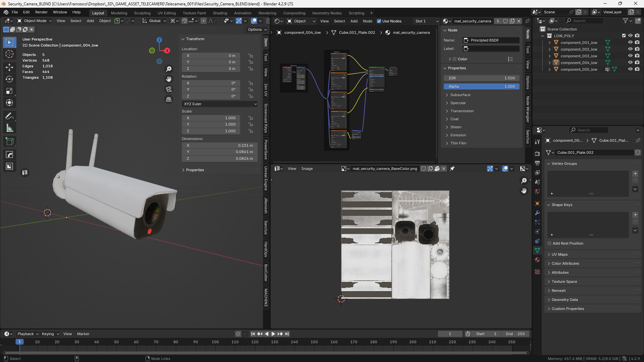The height and width of the screenshot is (362, 644).
Task: Select component_002_low in the outliner
Action: pos(579,49)
